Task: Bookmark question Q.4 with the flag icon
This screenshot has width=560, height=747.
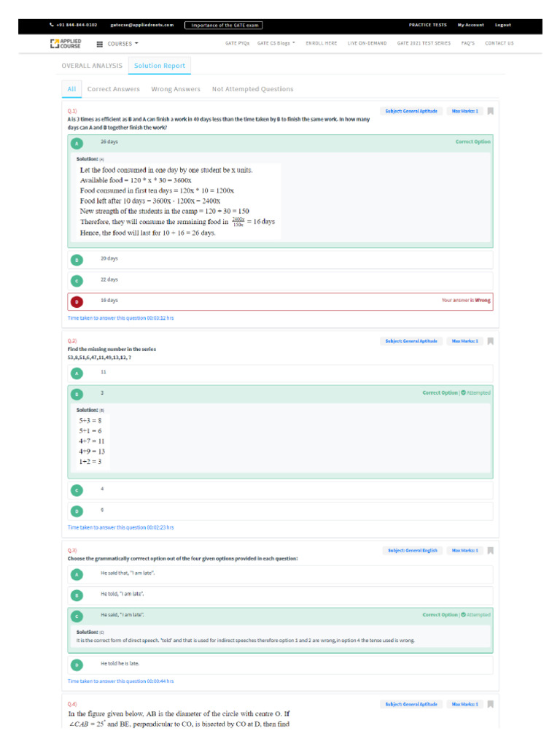Action: click(x=491, y=704)
